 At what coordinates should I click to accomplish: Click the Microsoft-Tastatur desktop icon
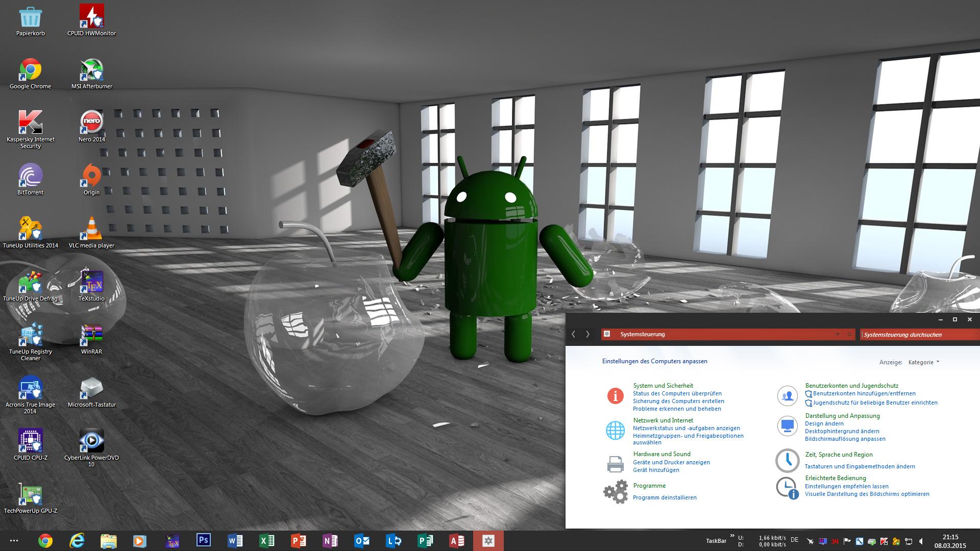tap(91, 393)
